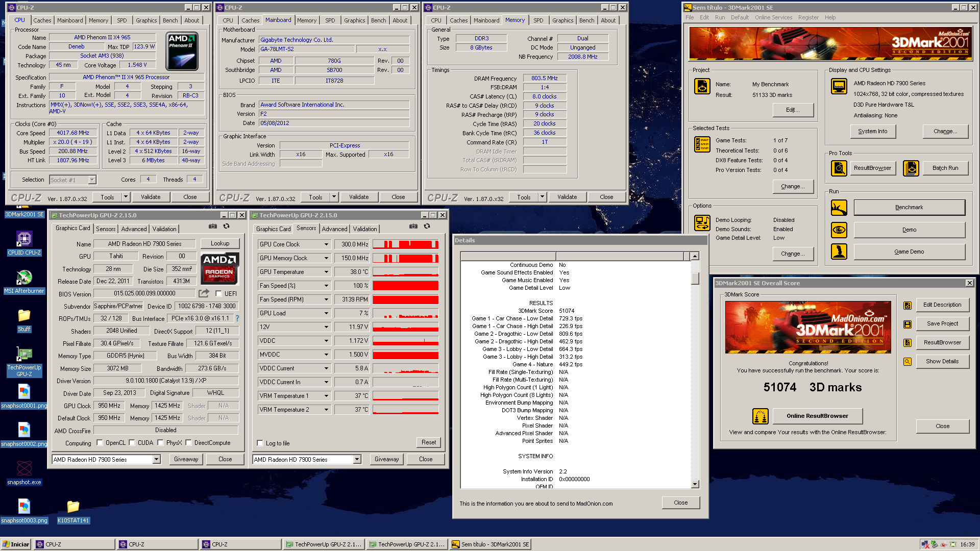Click the Edit Description icon in Overall Score

pos(908,305)
